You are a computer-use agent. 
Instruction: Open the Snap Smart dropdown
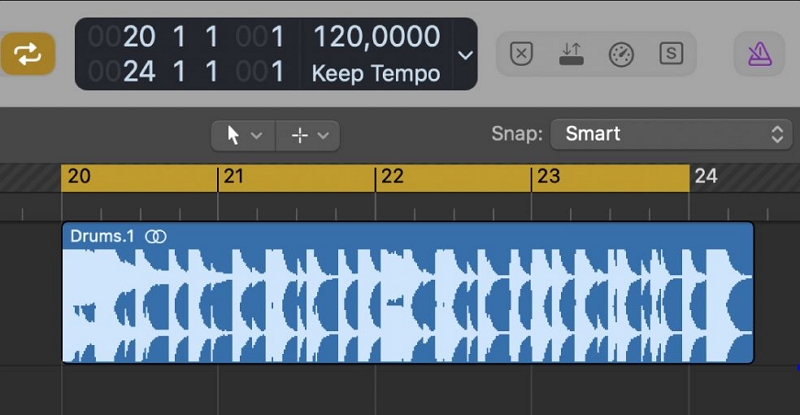click(x=671, y=134)
